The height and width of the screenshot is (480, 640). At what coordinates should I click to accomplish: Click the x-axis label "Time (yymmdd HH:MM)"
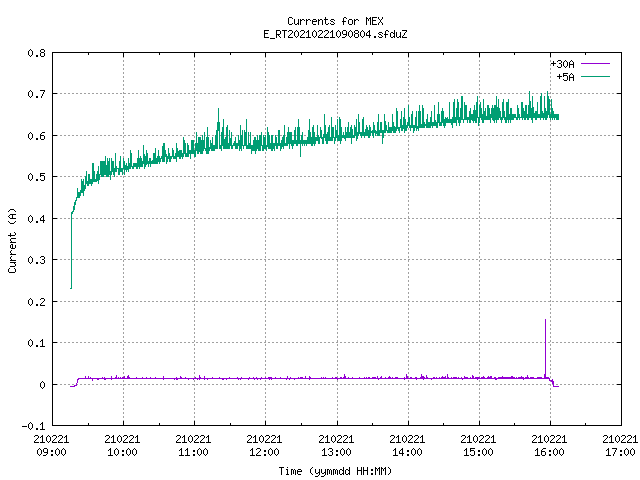tap(335, 471)
